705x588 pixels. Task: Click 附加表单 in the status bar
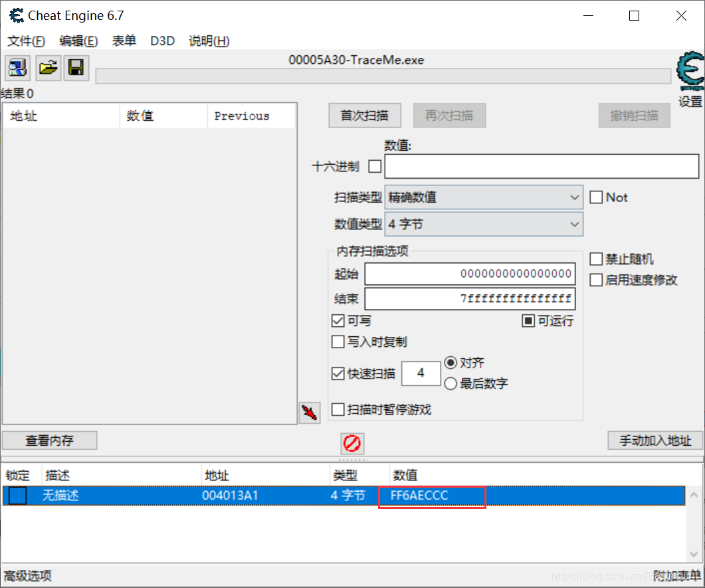pos(677,576)
